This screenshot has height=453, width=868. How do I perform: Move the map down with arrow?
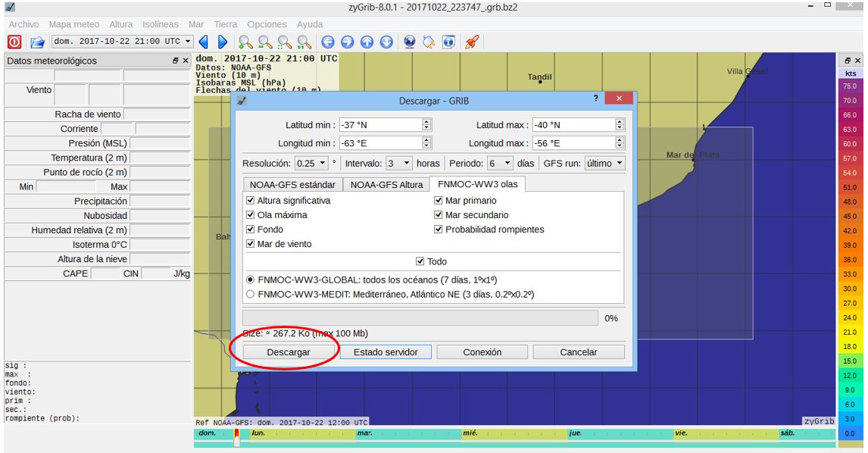[x=386, y=42]
